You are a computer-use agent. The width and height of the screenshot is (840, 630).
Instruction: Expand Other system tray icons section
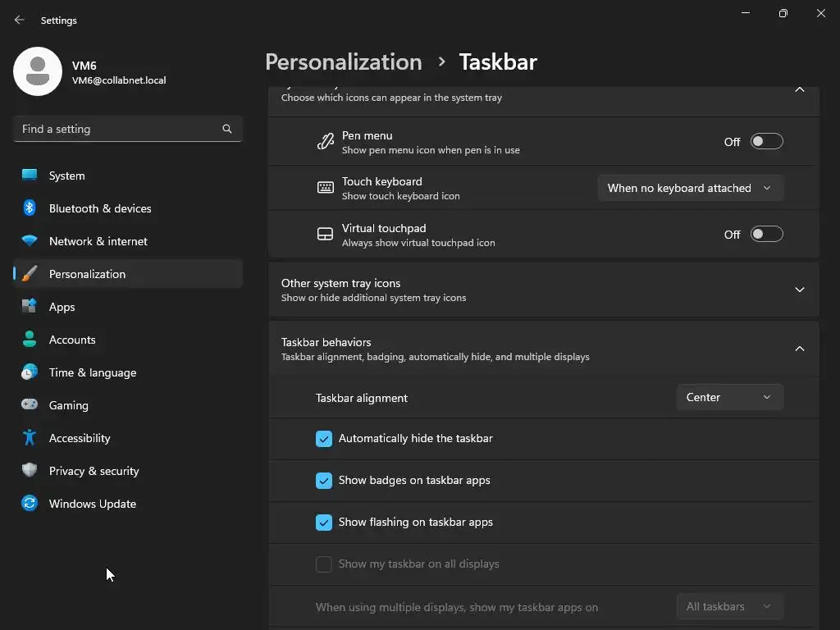(799, 290)
